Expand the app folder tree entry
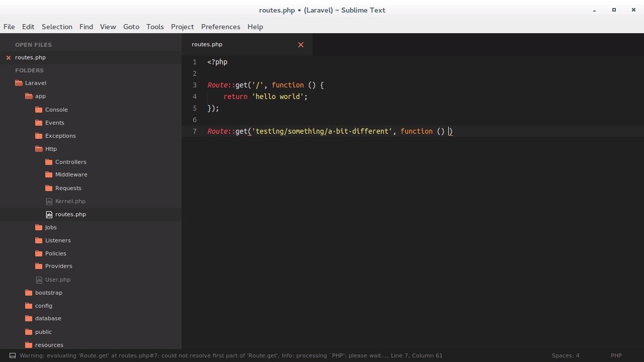The height and width of the screenshot is (362, 644). [40, 96]
